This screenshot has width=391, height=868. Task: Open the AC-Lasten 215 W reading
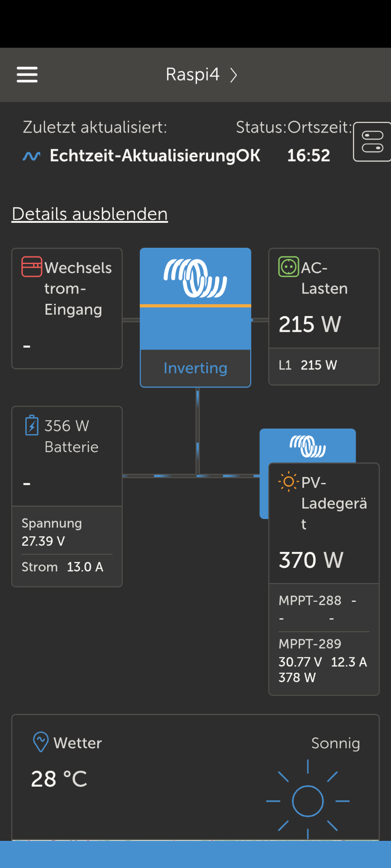coord(310,324)
